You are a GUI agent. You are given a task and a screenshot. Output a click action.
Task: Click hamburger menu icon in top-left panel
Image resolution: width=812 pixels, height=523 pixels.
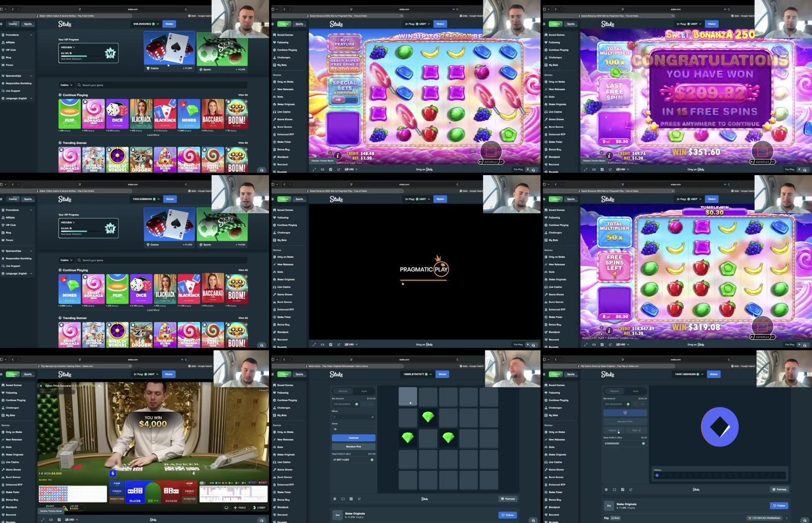click(x=1, y=24)
